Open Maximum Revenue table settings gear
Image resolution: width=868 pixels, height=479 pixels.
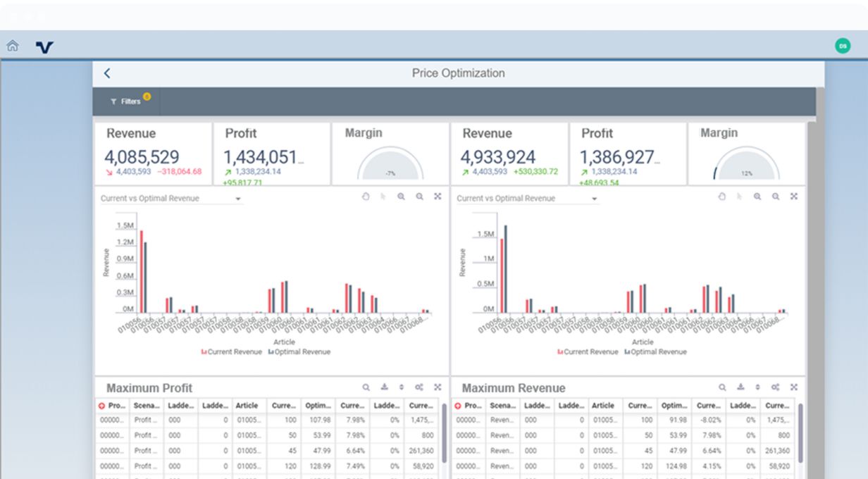point(775,387)
